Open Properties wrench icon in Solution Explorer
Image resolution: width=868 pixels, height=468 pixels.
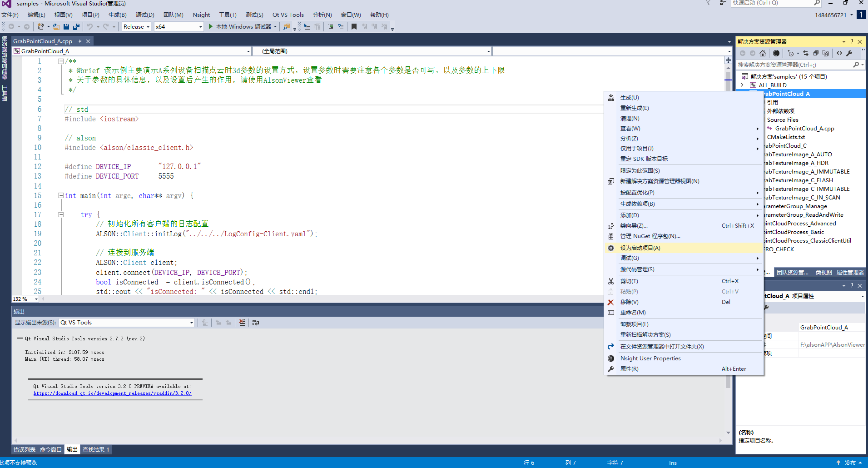(x=849, y=53)
